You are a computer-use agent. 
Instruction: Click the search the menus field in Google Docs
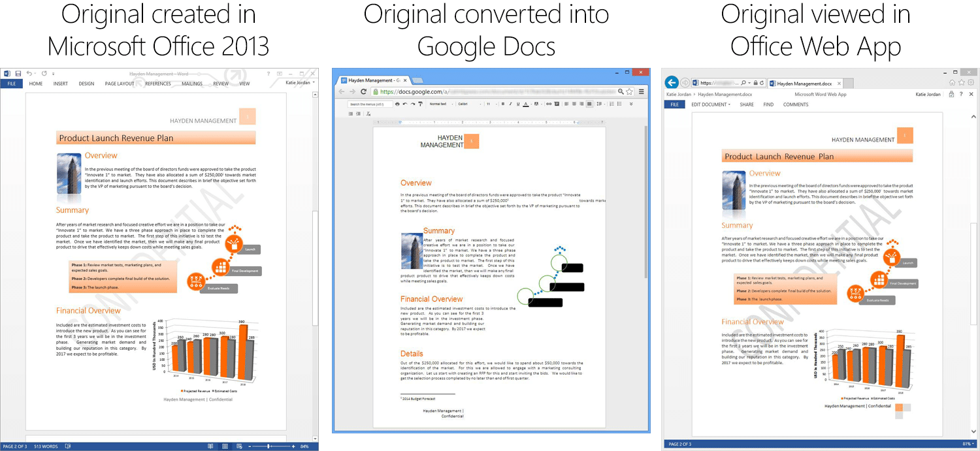coord(369,104)
